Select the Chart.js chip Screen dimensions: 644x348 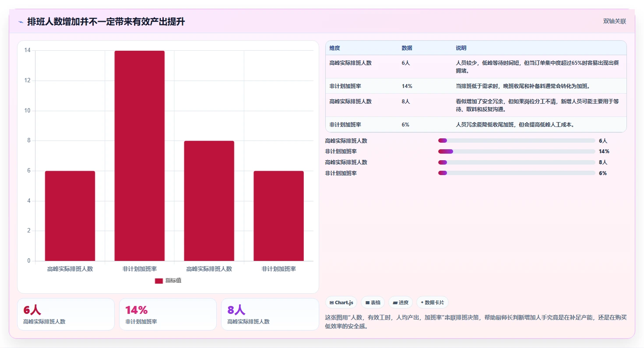click(x=341, y=302)
